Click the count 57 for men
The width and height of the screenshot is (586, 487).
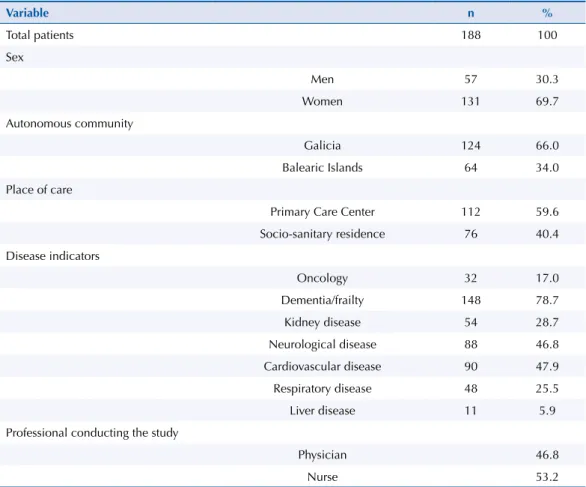pyautogui.click(x=471, y=79)
